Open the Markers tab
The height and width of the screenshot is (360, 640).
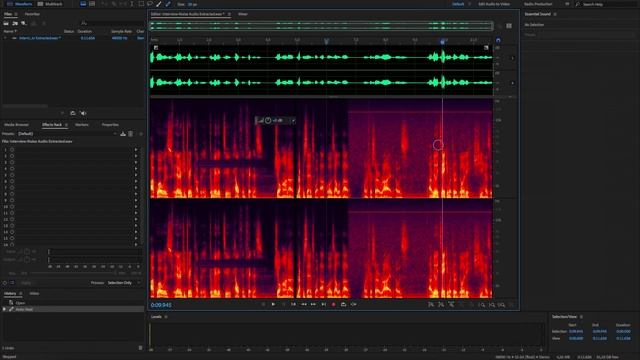[x=82, y=124]
